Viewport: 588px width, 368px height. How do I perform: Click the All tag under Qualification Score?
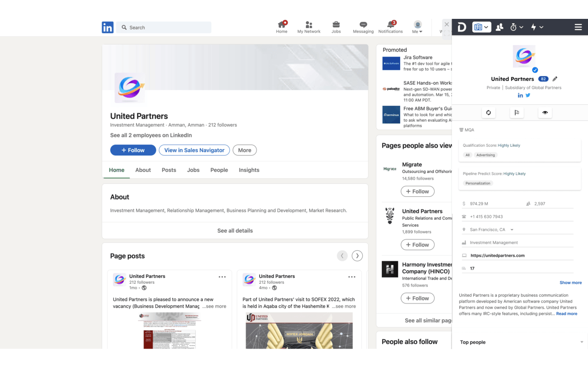468,155
